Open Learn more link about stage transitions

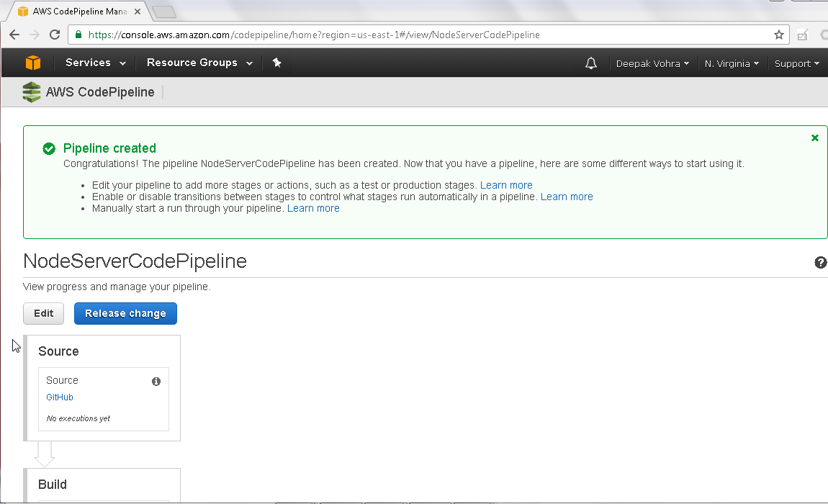click(x=567, y=197)
